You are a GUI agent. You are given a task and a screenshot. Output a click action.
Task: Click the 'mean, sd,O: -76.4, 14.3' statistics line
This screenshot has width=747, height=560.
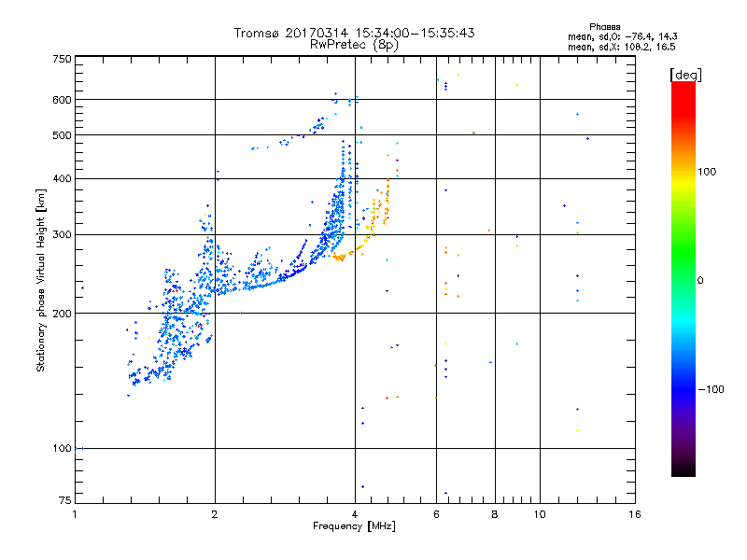pyautogui.click(x=622, y=36)
